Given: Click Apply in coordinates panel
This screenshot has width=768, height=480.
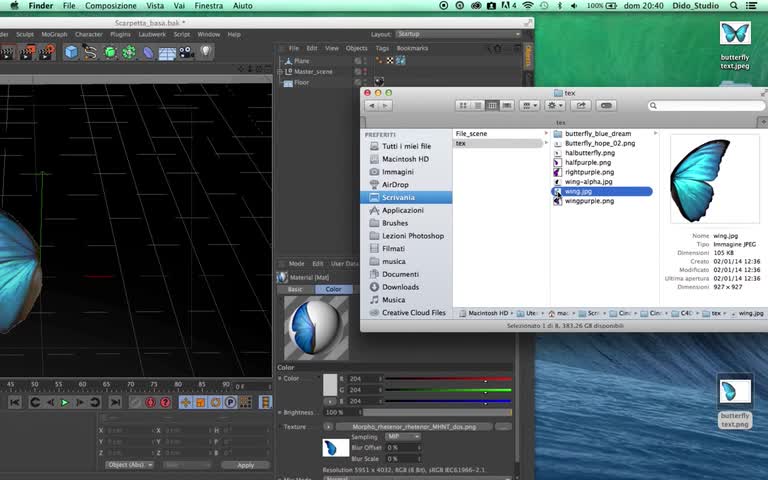Looking at the screenshot, I should pyautogui.click(x=245, y=465).
